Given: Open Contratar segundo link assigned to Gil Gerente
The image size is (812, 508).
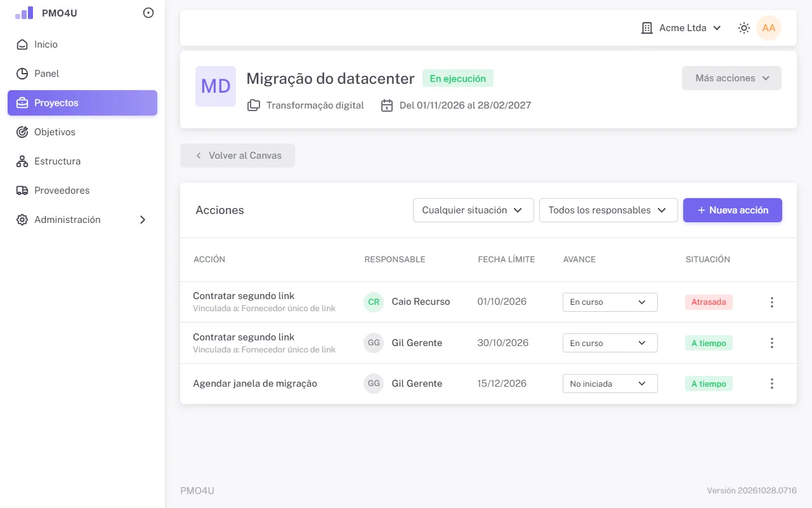Looking at the screenshot, I should tap(244, 337).
